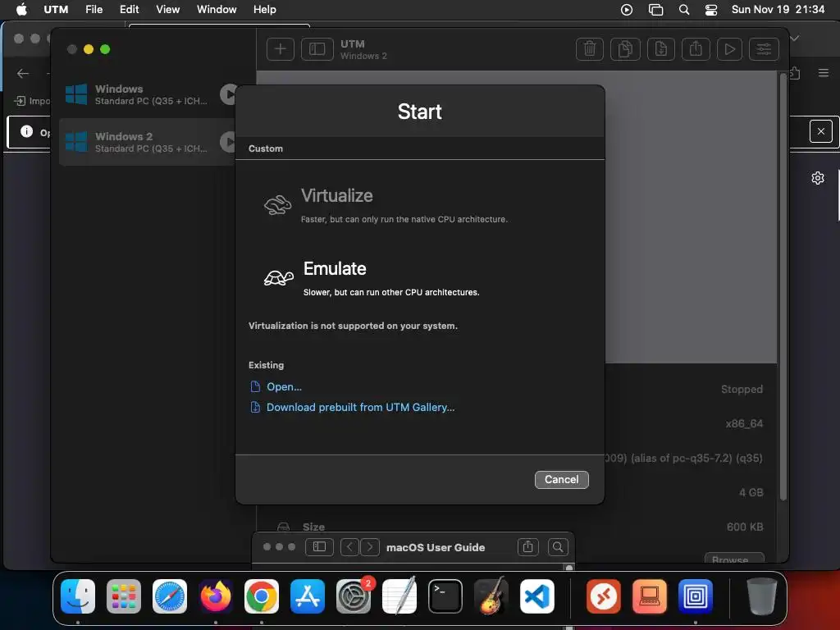Cancel the Start dialog

(x=561, y=479)
